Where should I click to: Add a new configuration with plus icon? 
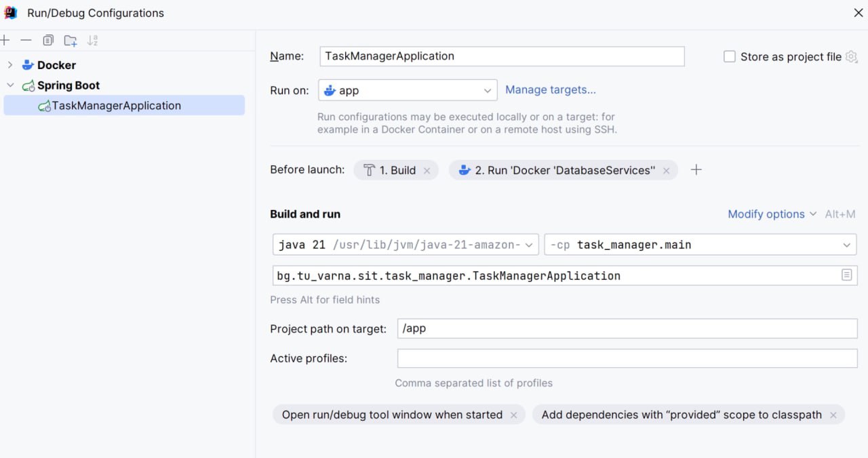(x=5, y=41)
